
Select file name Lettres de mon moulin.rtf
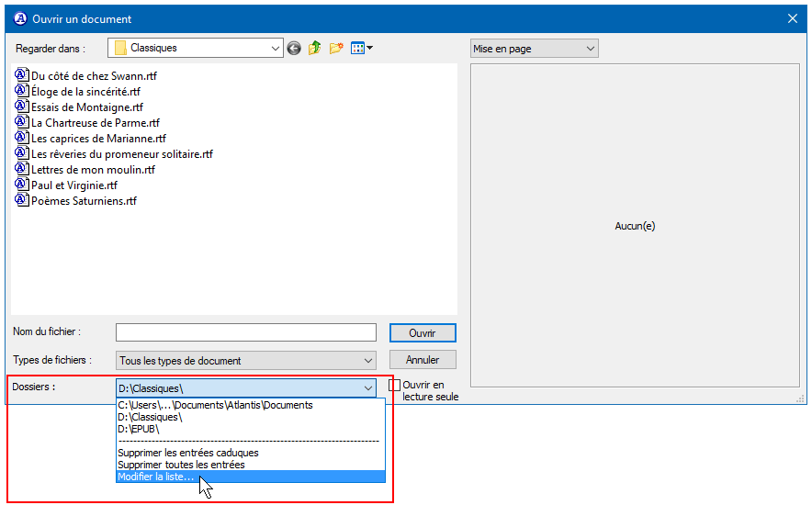pyautogui.click(x=93, y=169)
